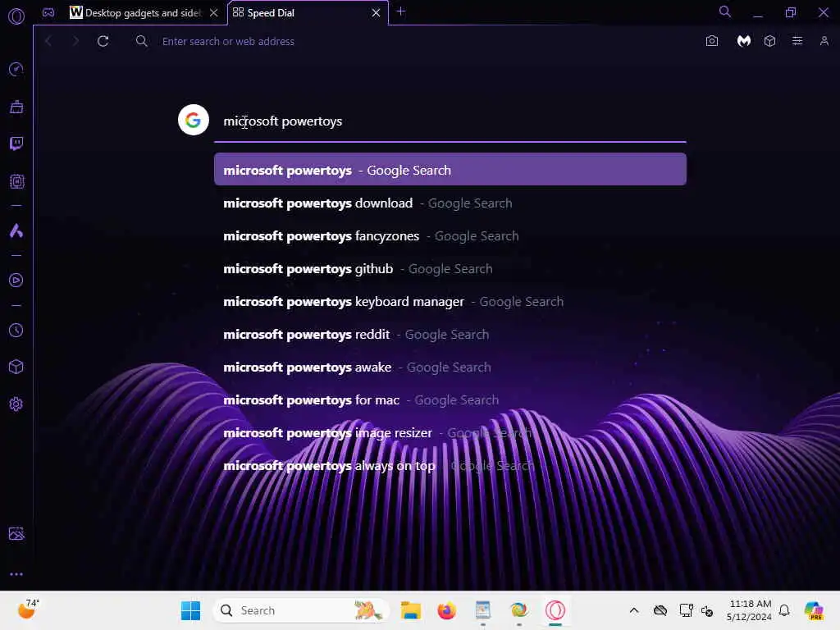This screenshot has width=840, height=630.
Task: Open notifications bell in taskbar
Action: pos(784,610)
